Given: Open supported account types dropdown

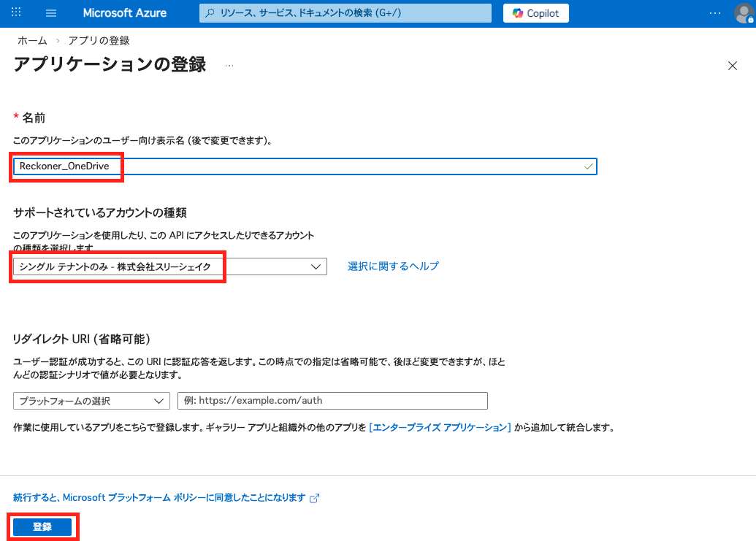Looking at the screenshot, I should (170, 266).
